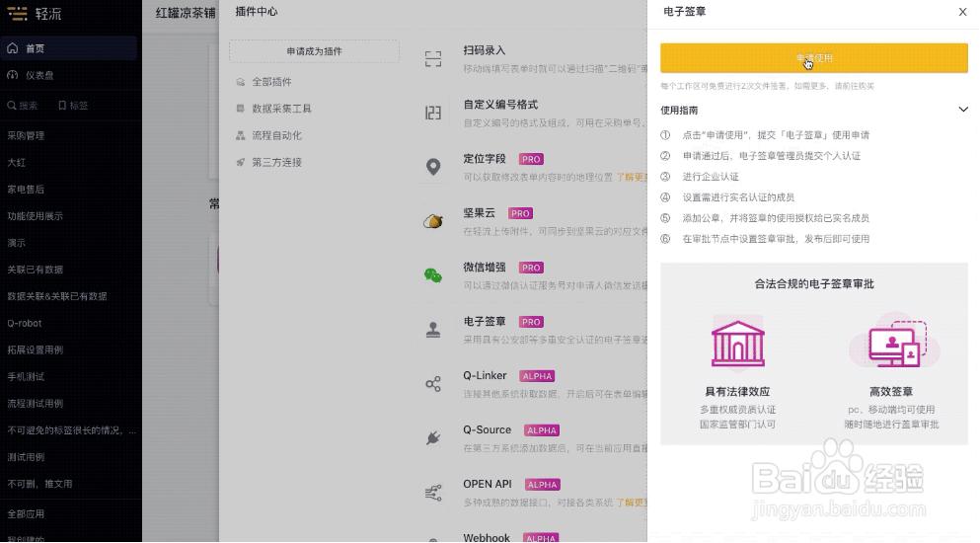Open 测试用例 app in sidebar

coord(26,457)
